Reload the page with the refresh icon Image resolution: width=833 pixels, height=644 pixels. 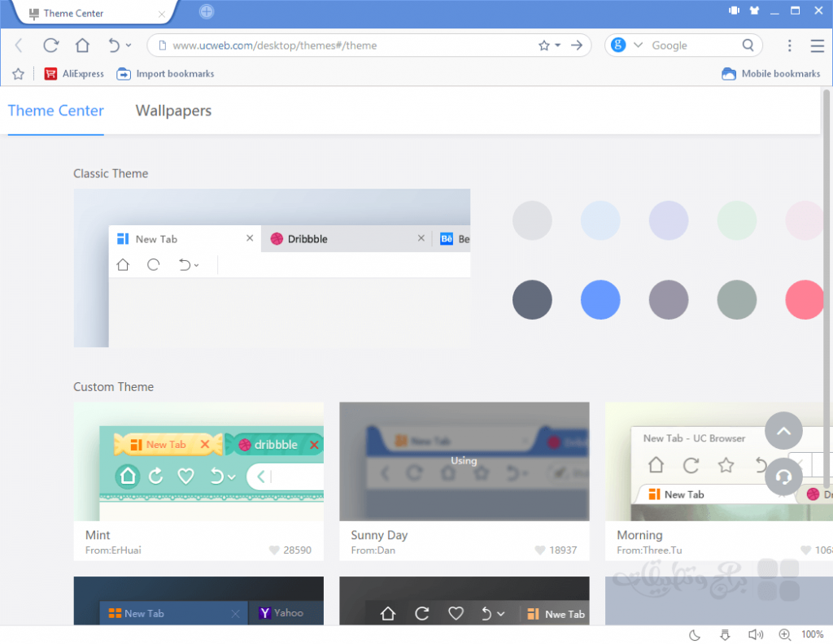click(x=50, y=46)
